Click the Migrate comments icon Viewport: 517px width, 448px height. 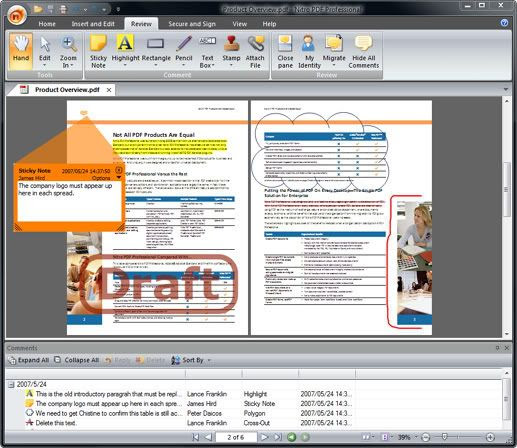point(334,52)
